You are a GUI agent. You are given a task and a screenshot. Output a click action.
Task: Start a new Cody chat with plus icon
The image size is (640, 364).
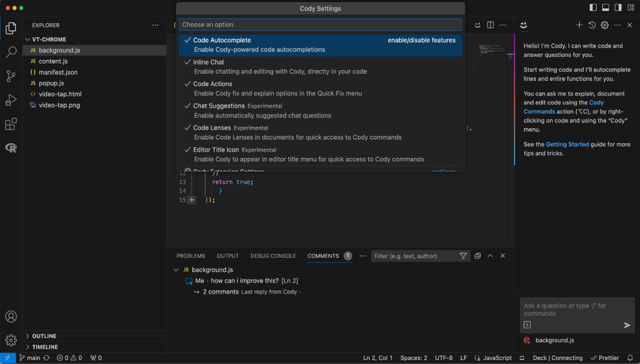tap(579, 25)
